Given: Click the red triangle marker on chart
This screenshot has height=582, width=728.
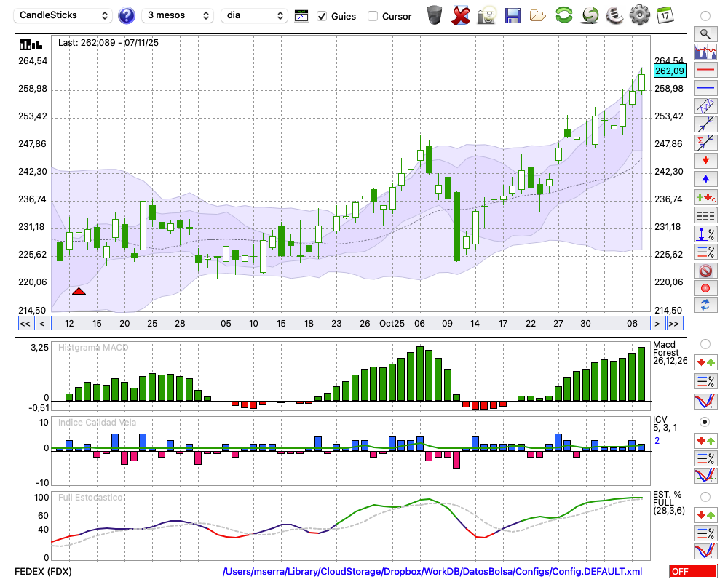Looking at the screenshot, I should [79, 291].
